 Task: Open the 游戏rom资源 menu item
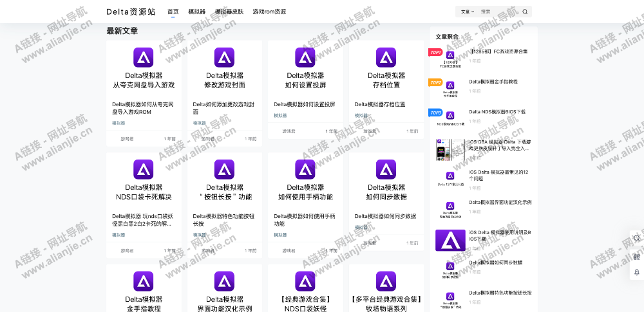coord(269,12)
